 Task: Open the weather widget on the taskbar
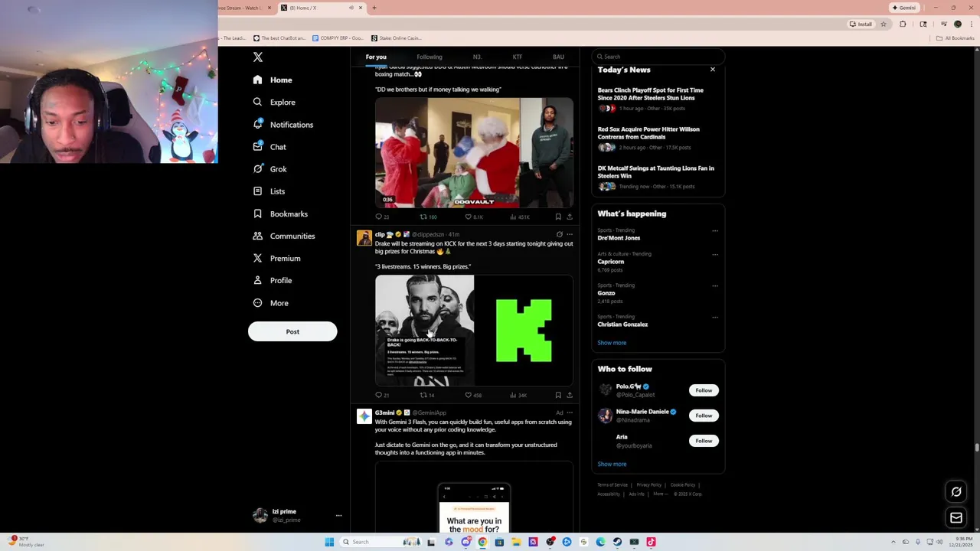point(26,542)
